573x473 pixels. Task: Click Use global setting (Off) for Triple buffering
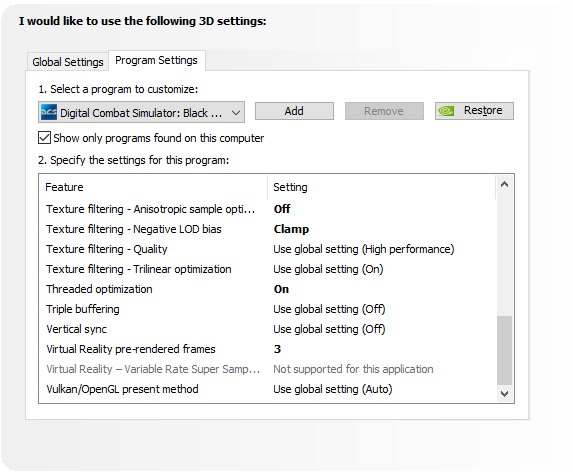point(329,309)
